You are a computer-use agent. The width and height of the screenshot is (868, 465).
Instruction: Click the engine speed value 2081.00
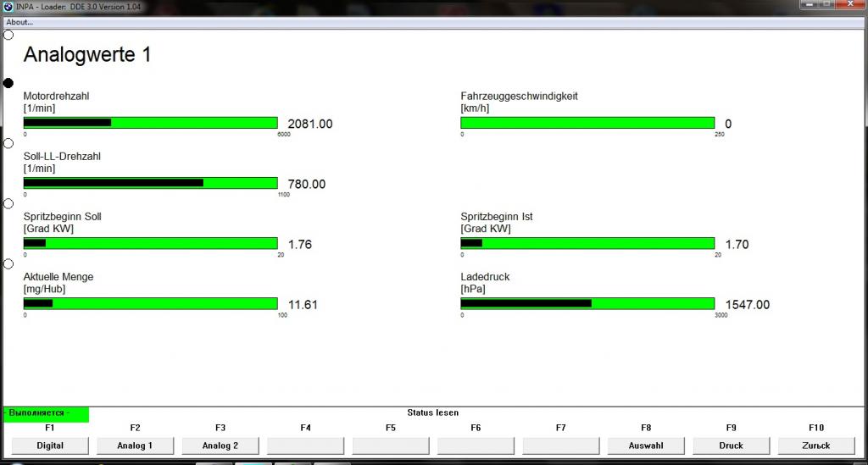pos(310,124)
